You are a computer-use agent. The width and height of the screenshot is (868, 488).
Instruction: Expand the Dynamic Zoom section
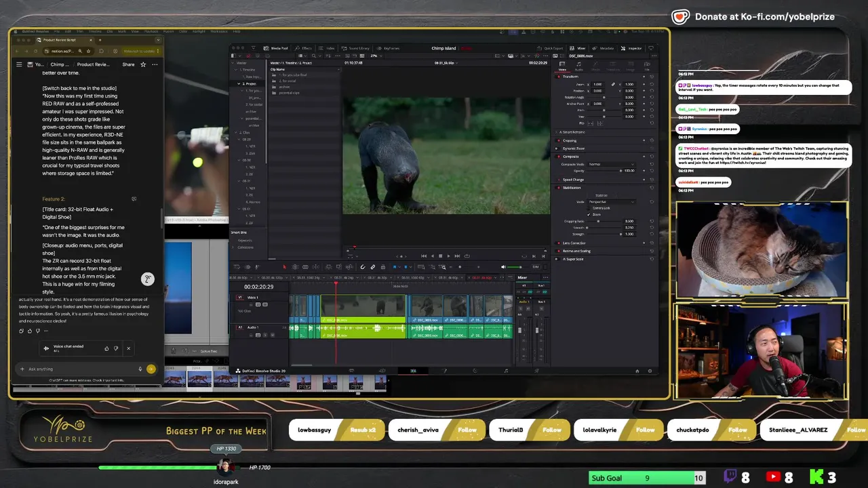click(573, 148)
